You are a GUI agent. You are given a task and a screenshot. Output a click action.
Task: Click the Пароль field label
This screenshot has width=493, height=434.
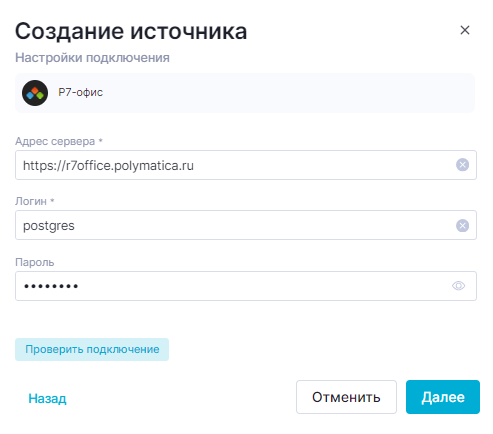(x=35, y=262)
